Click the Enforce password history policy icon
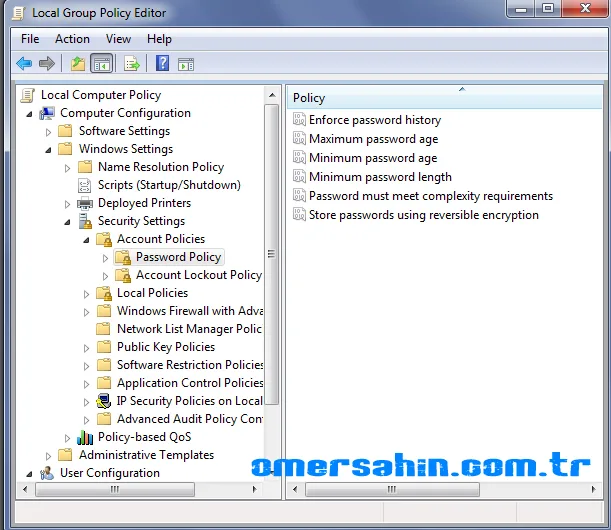This screenshot has width=611, height=530. 299,119
